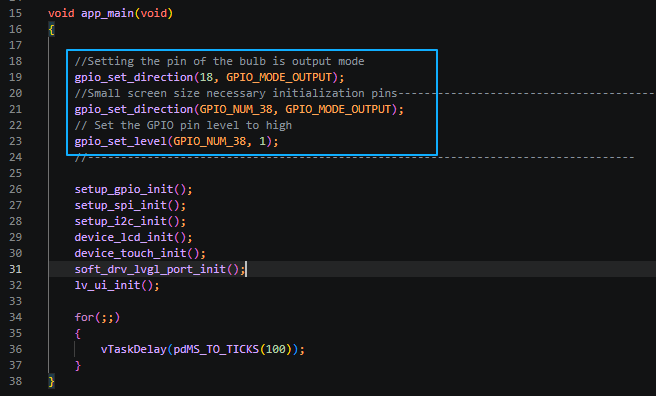Click GPIO_MODE_OUTPUT on line 19
The width and height of the screenshot is (656, 396).
279,77
